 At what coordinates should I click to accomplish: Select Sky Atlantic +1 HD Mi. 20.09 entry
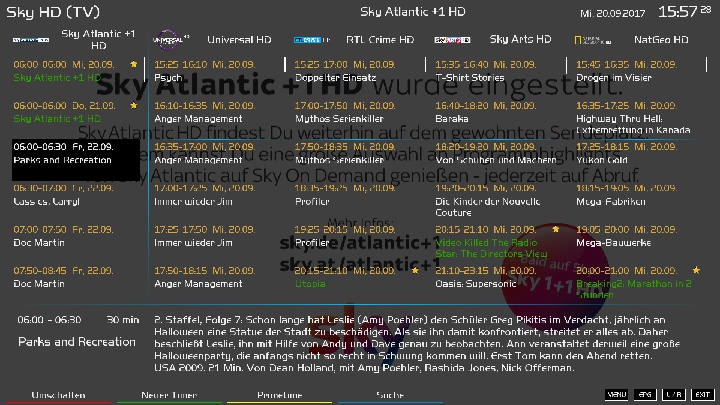[x=76, y=71]
